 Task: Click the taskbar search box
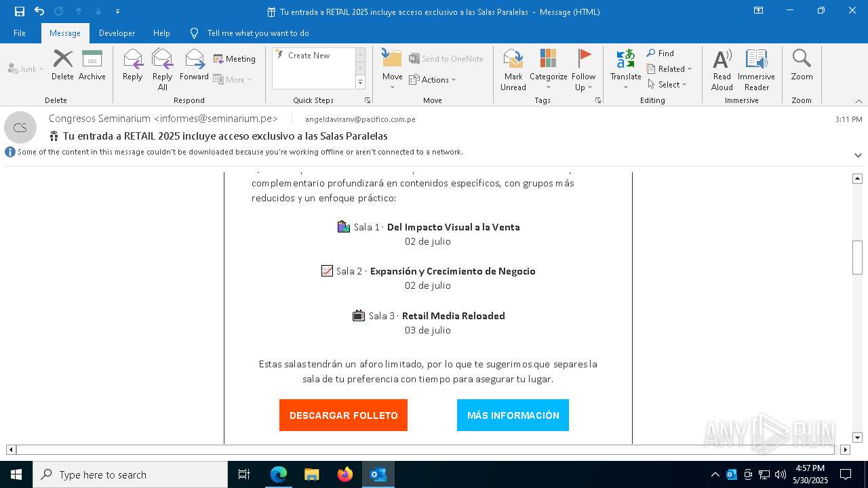click(x=130, y=474)
